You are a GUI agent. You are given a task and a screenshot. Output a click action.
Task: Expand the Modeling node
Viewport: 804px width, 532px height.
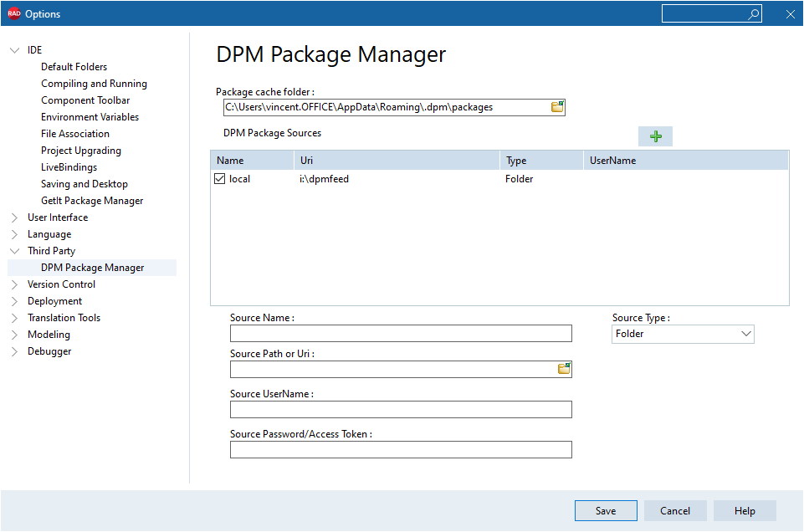coord(14,335)
